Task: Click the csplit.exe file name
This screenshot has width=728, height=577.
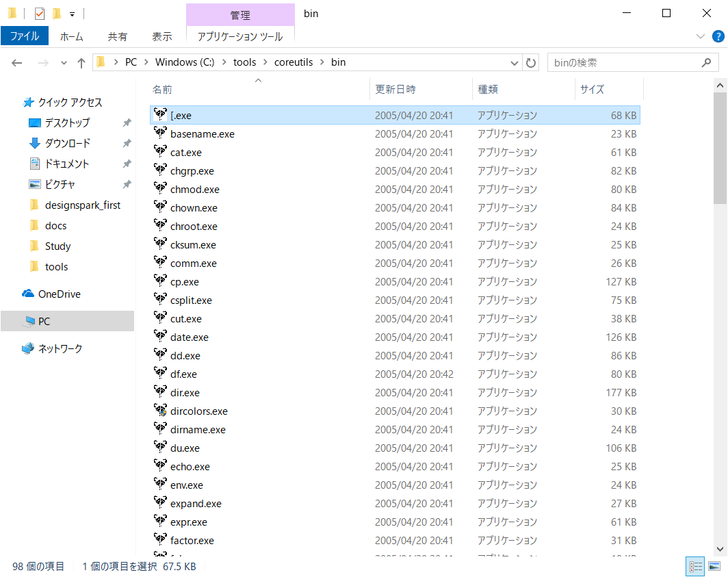Action: coord(191,300)
